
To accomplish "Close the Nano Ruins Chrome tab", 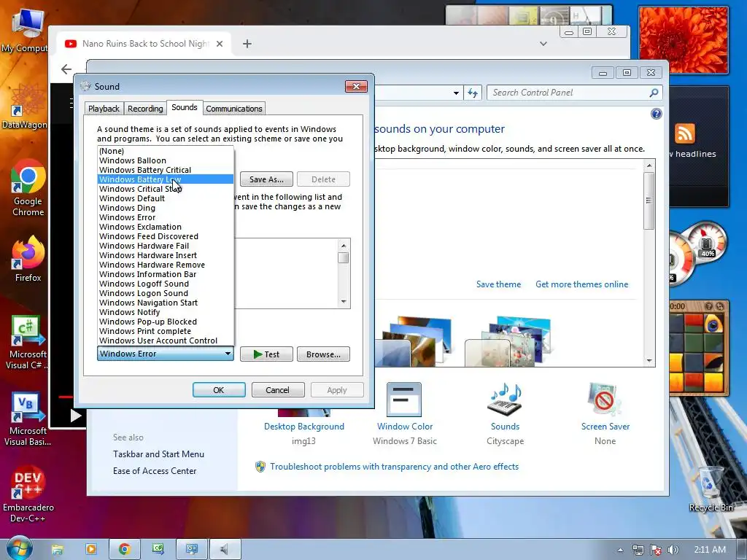I will tap(220, 44).
